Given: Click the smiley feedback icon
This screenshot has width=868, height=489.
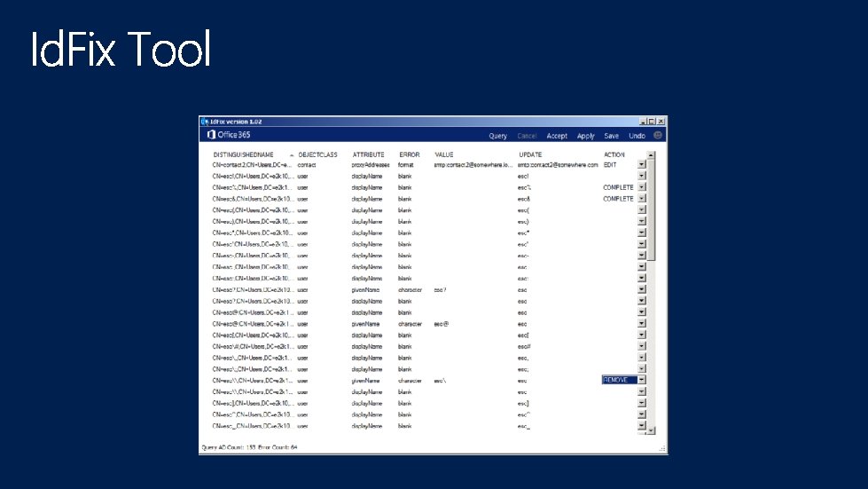Looking at the screenshot, I should point(658,135).
